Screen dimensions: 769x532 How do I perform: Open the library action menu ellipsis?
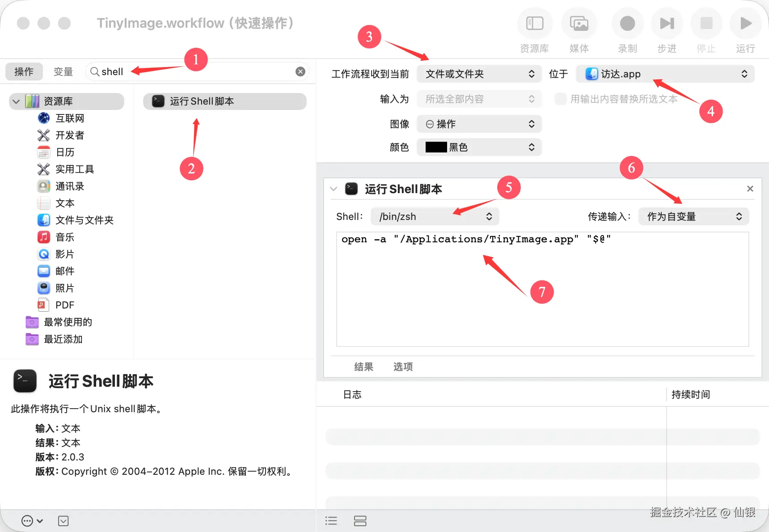[x=32, y=521]
